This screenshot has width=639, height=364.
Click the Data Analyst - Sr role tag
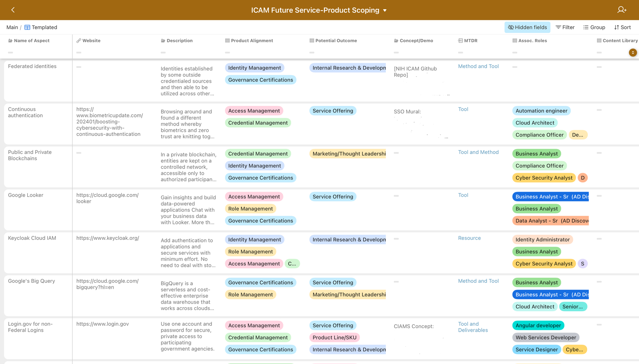click(551, 221)
